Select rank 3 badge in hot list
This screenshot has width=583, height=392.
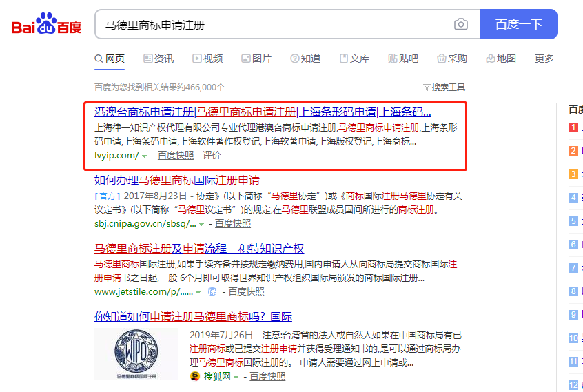573,174
